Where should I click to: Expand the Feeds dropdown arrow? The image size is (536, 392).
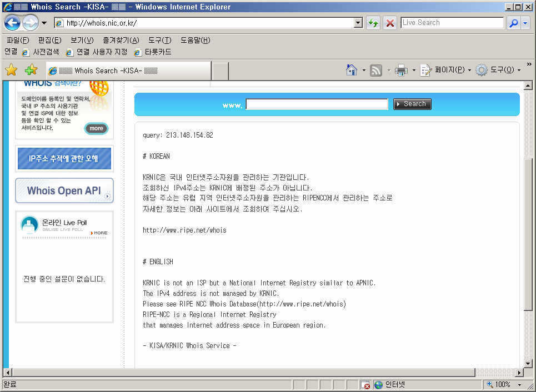389,71
